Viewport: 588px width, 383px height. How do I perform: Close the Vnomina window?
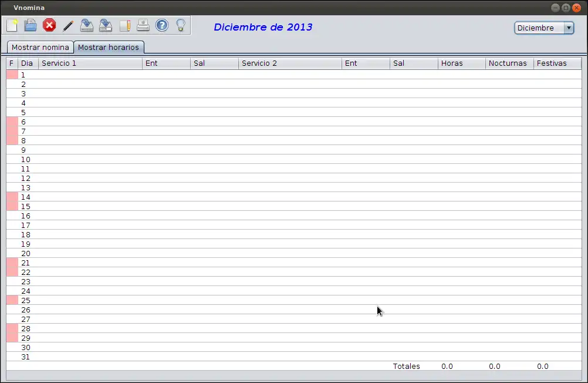pos(576,8)
